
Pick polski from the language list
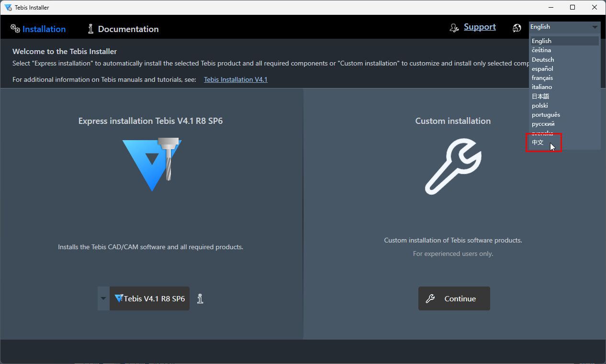[x=564, y=106]
